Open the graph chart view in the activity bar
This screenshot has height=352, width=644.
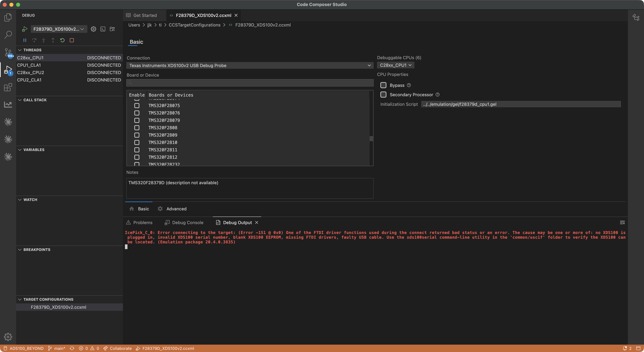(8, 104)
